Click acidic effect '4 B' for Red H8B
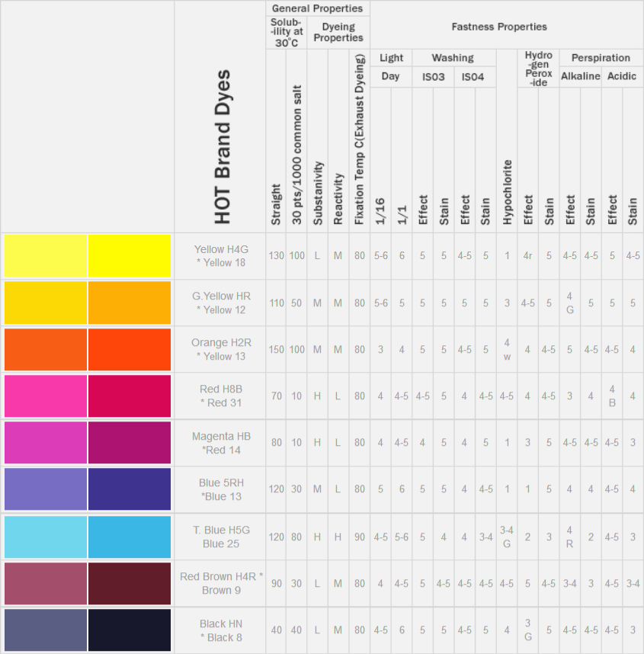The height and width of the screenshot is (654, 644). [x=612, y=396]
